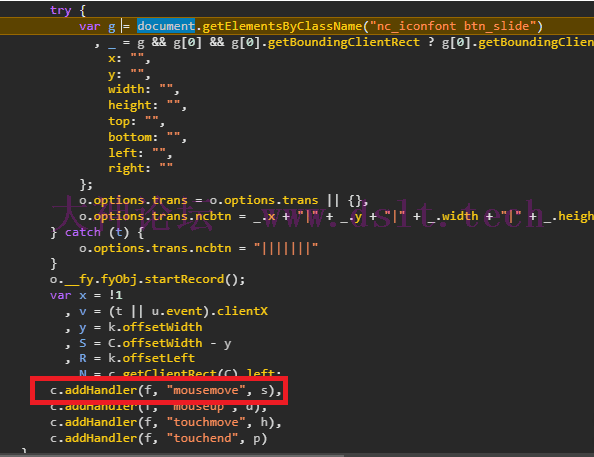Click the 'try' keyword at top
This screenshot has height=457, width=594.
click(61, 10)
